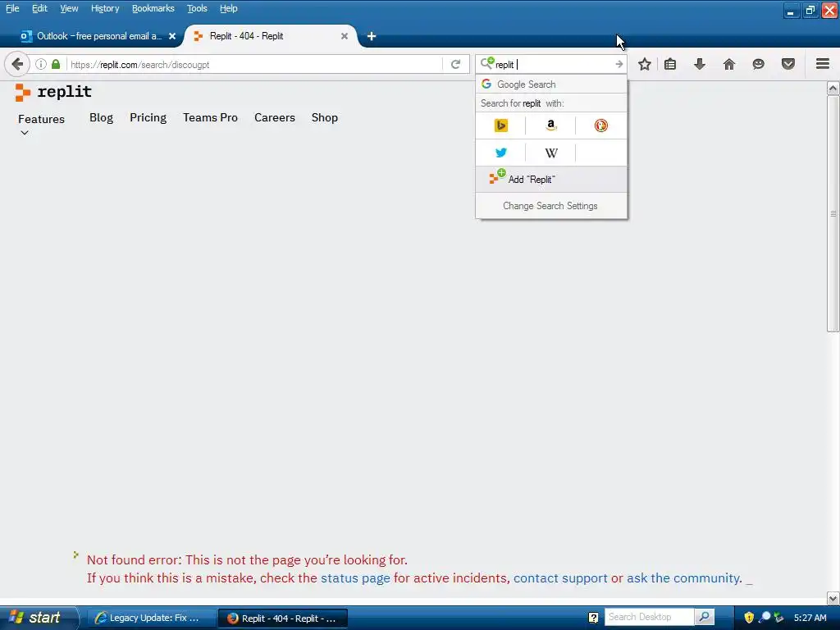Show bookmarks list icon
Screen dimensions: 840x630
670,64
